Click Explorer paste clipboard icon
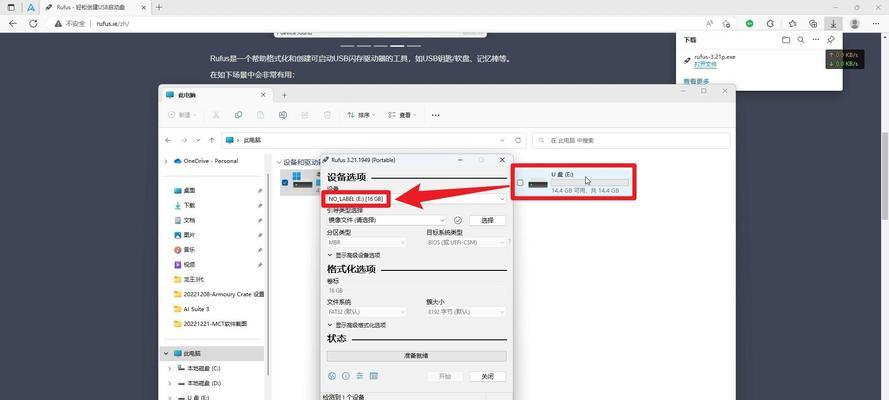 pyautogui.click(x=261, y=115)
